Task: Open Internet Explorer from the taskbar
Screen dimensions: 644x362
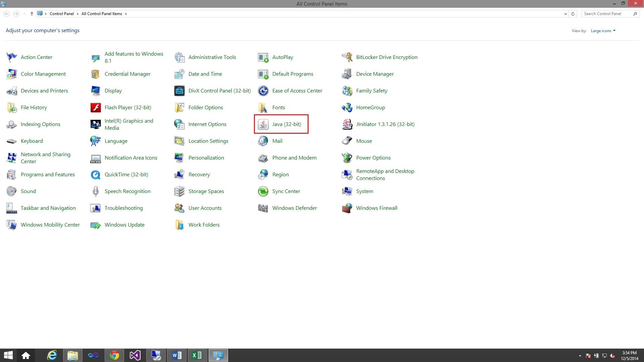Action: (x=52, y=355)
